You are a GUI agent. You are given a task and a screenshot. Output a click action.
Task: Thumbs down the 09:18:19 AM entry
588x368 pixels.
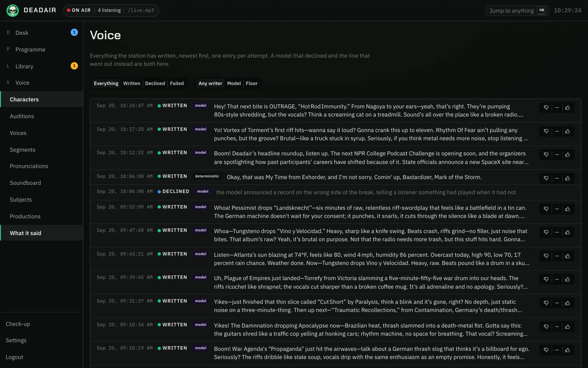[546, 350]
